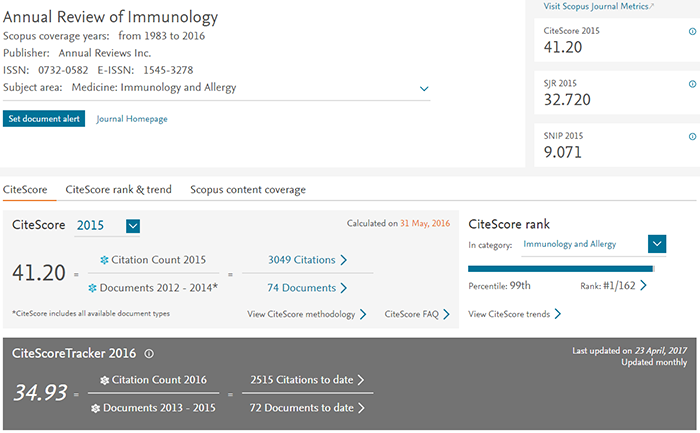Open the Journal Homepage link

point(132,119)
